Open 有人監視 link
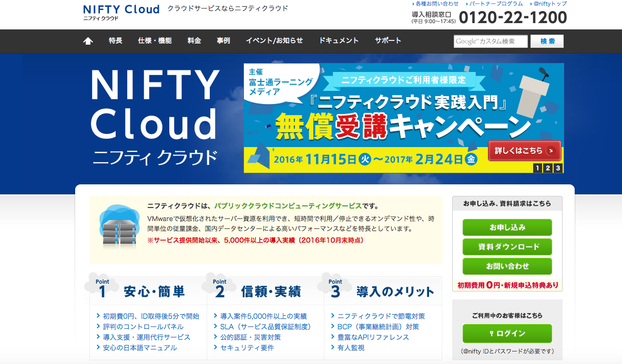622x364 pixels. coord(351,348)
